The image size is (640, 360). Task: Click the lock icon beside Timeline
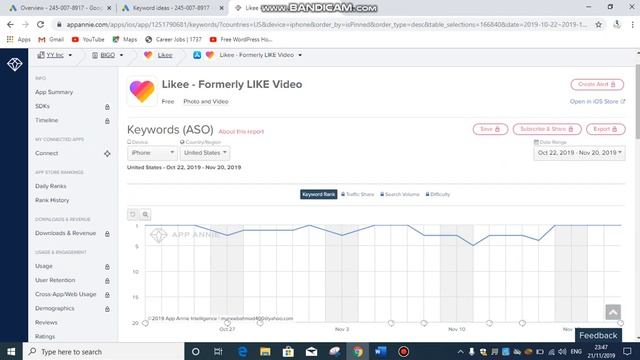(x=107, y=121)
